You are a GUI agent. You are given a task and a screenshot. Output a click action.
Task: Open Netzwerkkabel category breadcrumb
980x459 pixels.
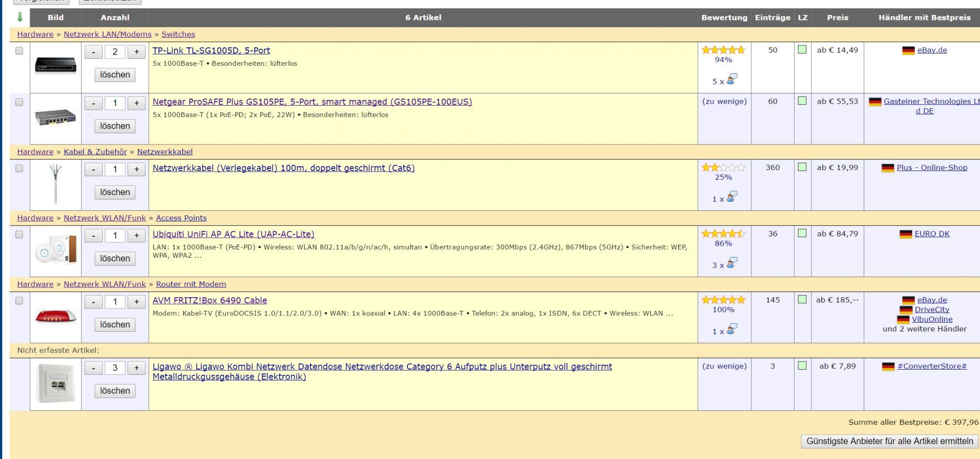[x=165, y=152]
